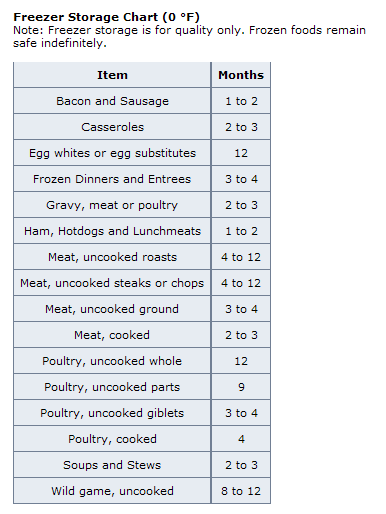The width and height of the screenshot is (386, 514).
Task: Select Egg whites or egg substitutes cell
Action: (x=112, y=153)
